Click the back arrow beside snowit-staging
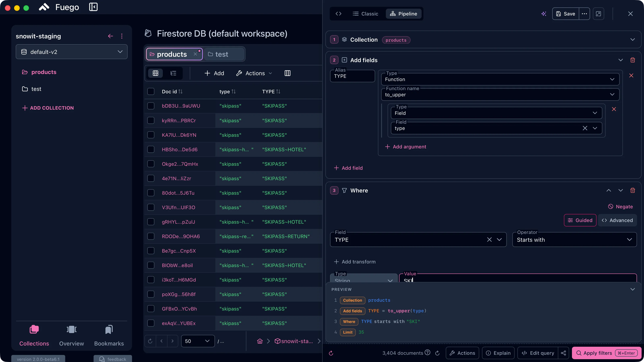 point(110,36)
